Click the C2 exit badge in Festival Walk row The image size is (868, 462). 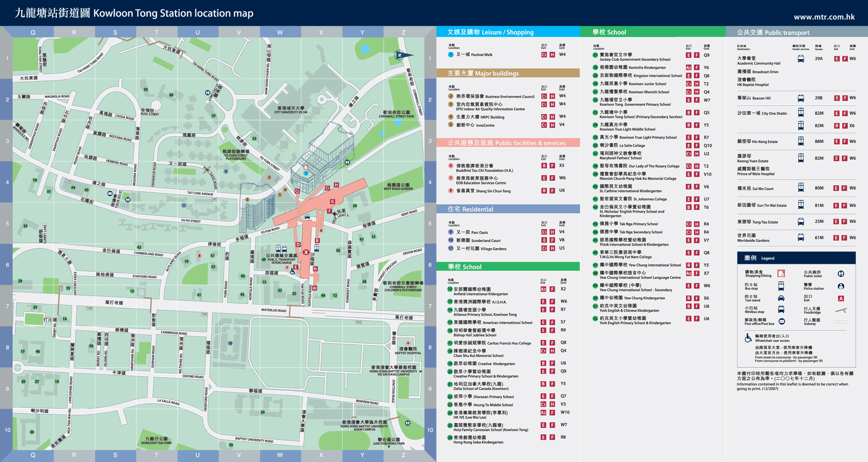coord(544,55)
